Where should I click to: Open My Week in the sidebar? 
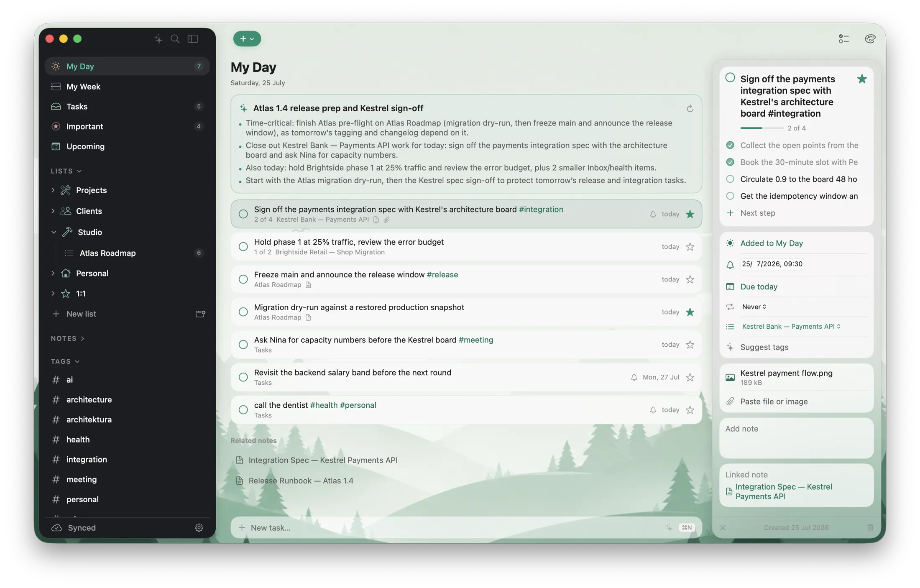[x=127, y=87]
